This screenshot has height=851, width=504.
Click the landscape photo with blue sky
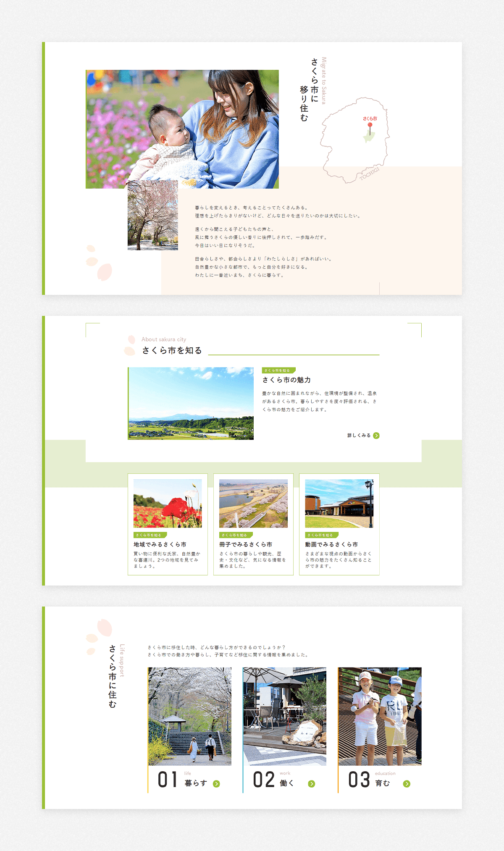pyautogui.click(x=191, y=404)
